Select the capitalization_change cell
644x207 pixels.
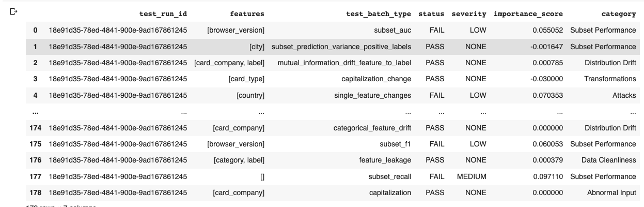pyautogui.click(x=376, y=79)
